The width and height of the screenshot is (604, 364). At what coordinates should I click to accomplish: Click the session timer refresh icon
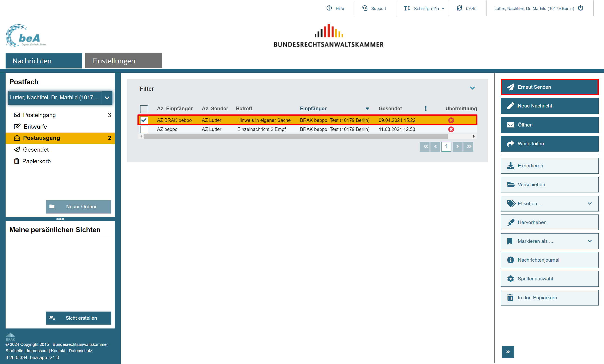(x=459, y=8)
